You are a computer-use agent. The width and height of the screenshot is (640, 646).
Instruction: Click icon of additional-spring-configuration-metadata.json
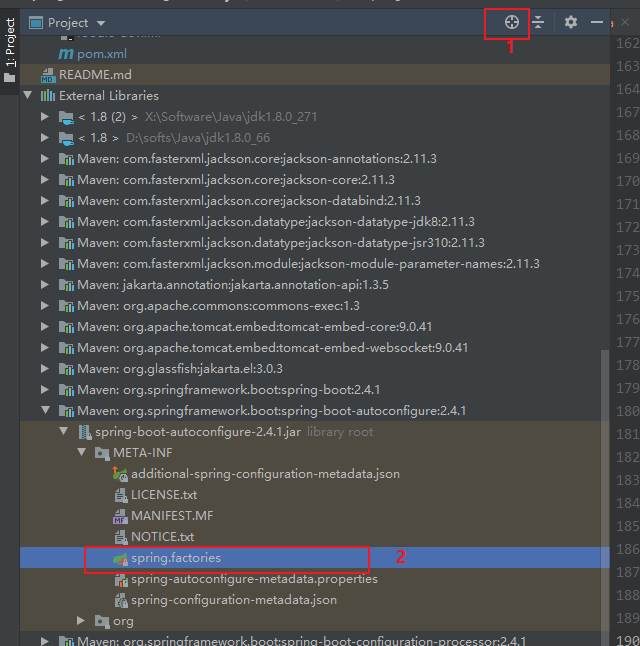(x=120, y=474)
